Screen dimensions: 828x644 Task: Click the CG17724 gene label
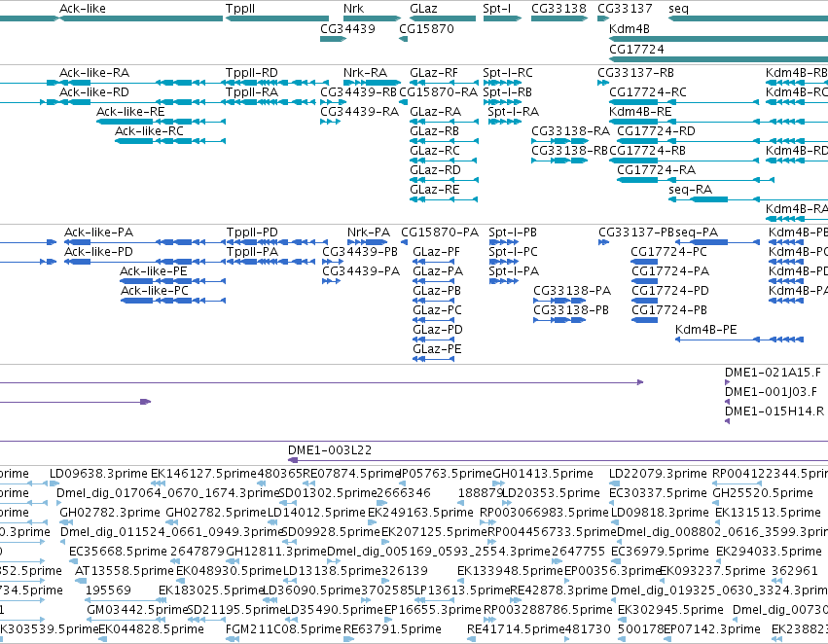636,49
